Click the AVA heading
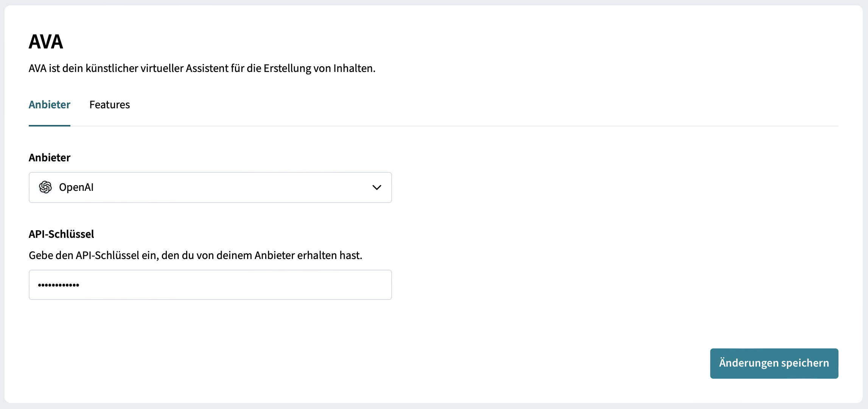Image resolution: width=868 pixels, height=409 pixels. coord(46,42)
